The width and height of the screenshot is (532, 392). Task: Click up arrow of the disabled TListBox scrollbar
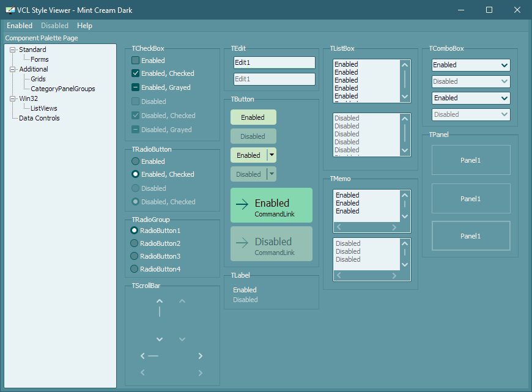pyautogui.click(x=404, y=119)
